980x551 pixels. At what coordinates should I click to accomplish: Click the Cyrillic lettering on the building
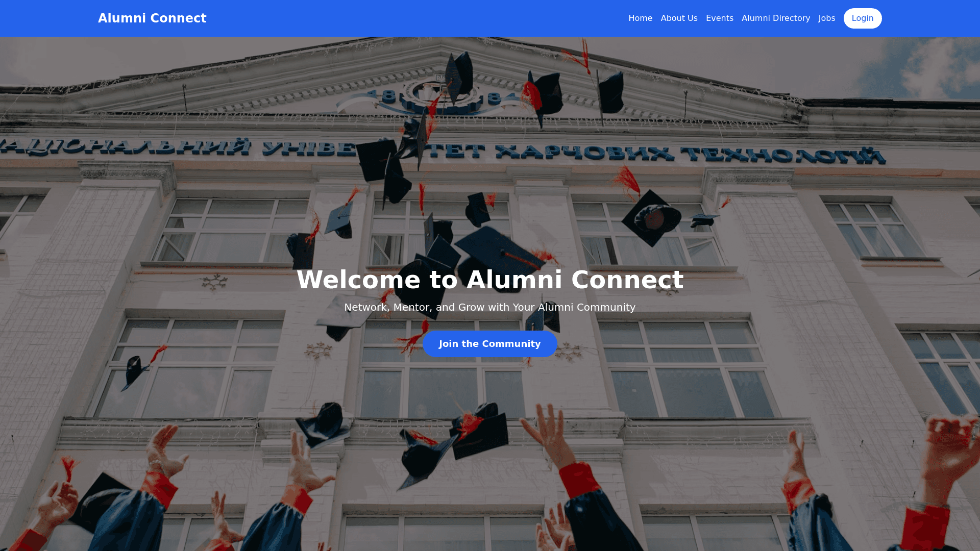(x=442, y=152)
